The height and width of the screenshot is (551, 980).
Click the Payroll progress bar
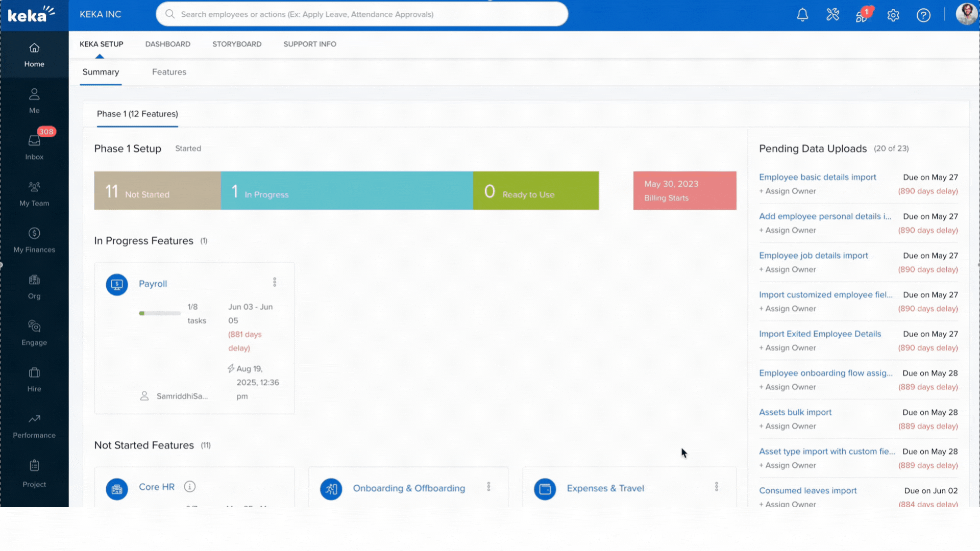(x=160, y=313)
